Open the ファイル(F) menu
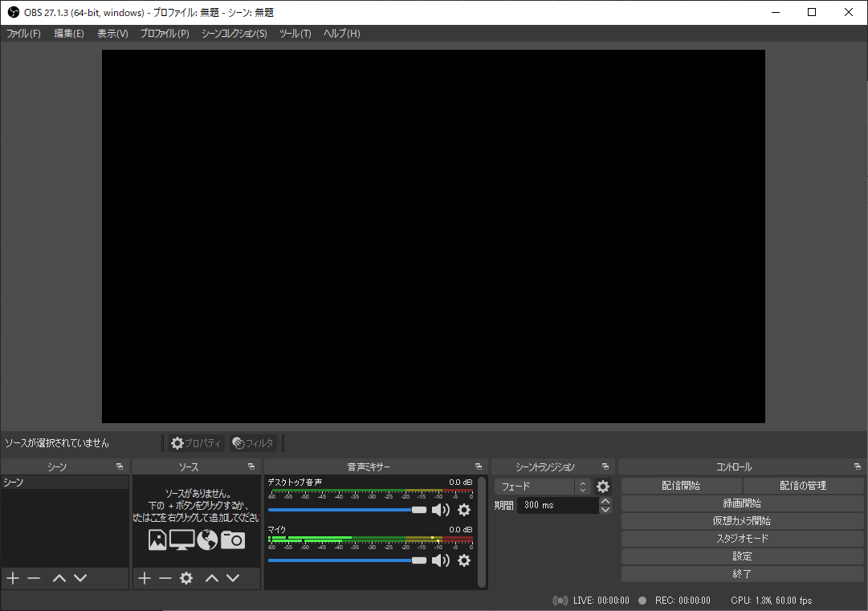Image resolution: width=868 pixels, height=611 pixels. coord(23,34)
